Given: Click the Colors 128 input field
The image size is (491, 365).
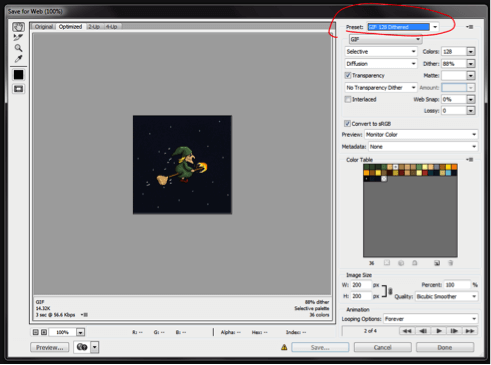Looking at the screenshot, I should point(454,52).
